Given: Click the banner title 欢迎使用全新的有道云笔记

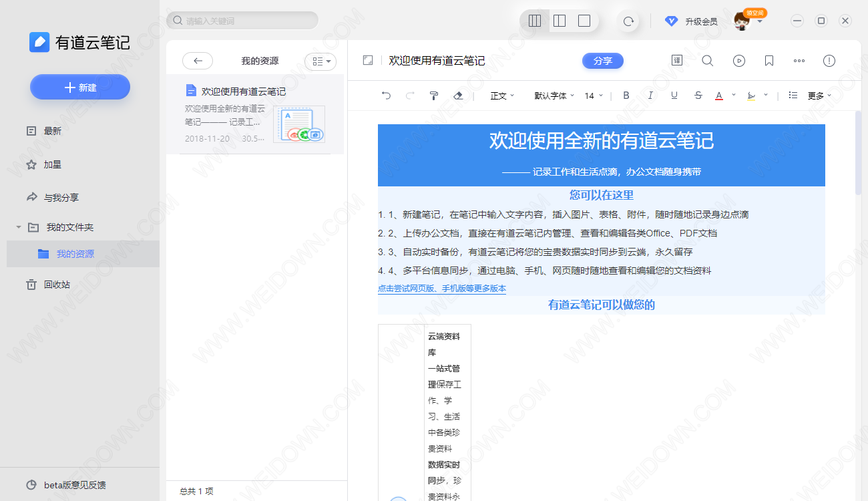Looking at the screenshot, I should [x=602, y=141].
